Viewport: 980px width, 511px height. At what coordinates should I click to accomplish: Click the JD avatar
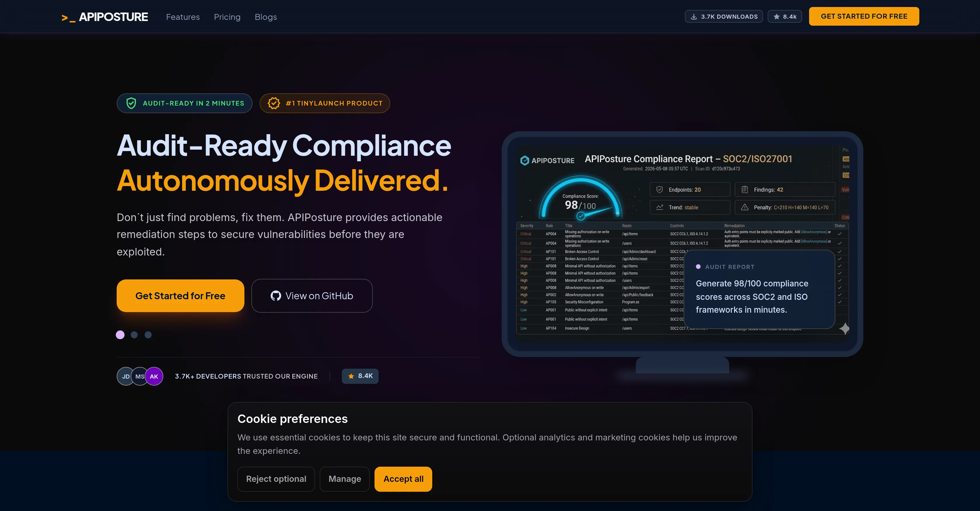(x=125, y=376)
